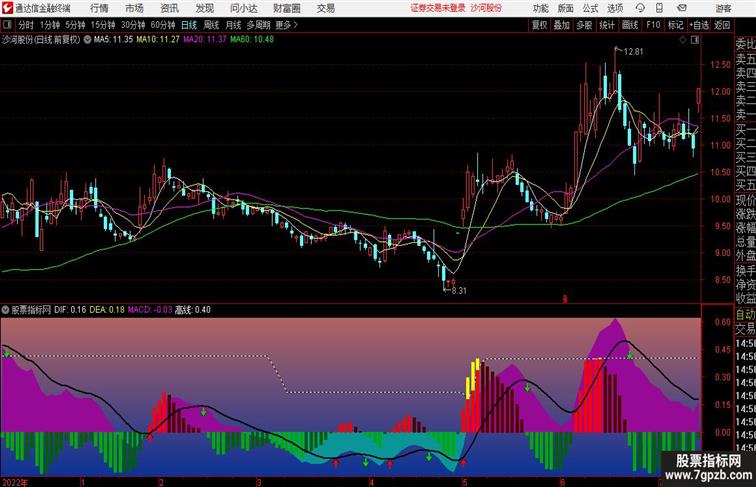
Task: Click the 复权 toolbar button
Action: [539, 25]
